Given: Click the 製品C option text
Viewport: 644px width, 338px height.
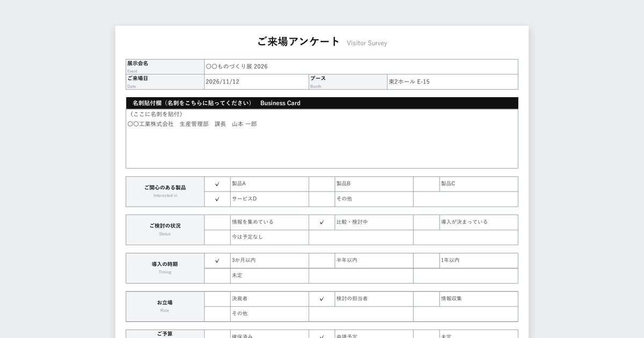Looking at the screenshot, I should pos(448,183).
